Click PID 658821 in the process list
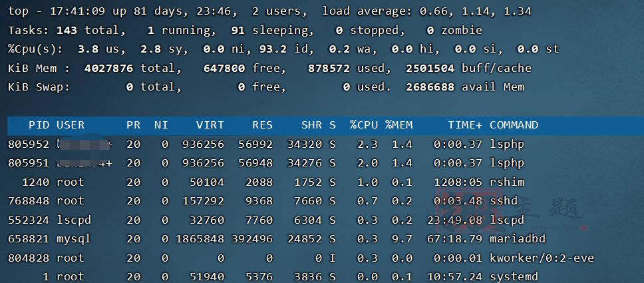 tap(29, 239)
